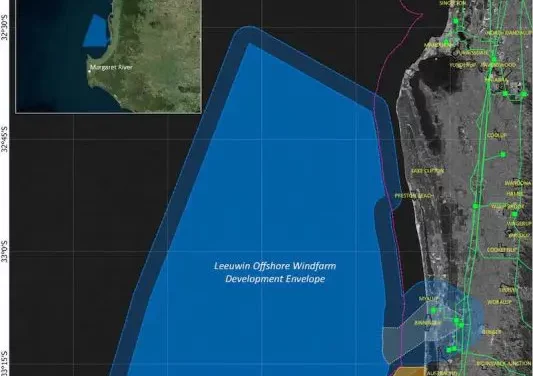Click the small blue windfarm area in inset map
The height and width of the screenshot is (376, 533).
pyautogui.click(x=96, y=31)
